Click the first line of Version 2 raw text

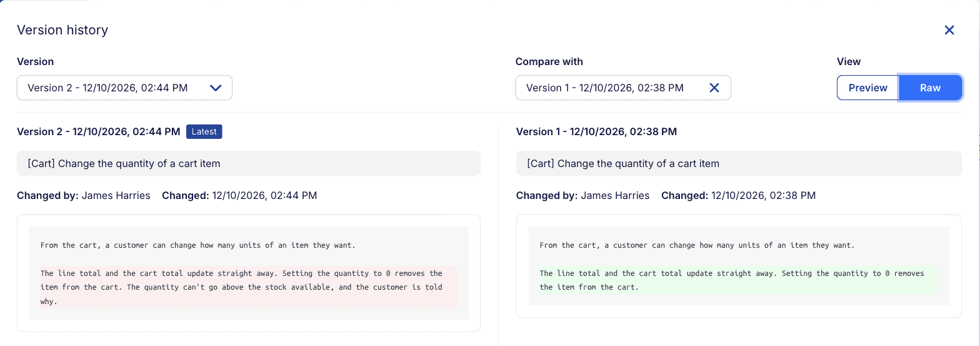(x=197, y=245)
